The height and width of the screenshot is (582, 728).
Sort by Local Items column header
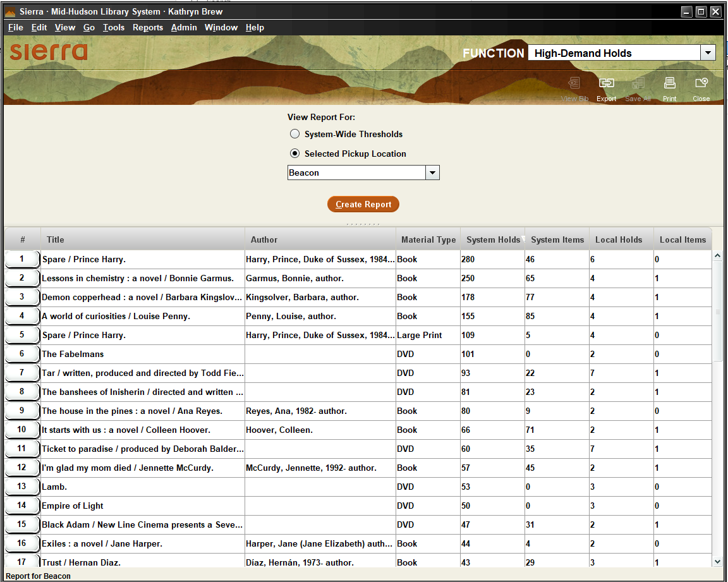tap(682, 239)
